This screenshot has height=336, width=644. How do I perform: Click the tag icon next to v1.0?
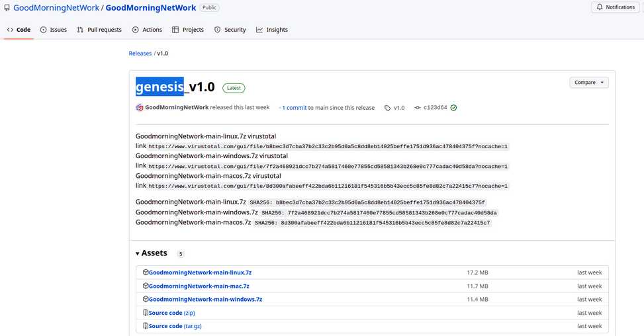coord(387,108)
